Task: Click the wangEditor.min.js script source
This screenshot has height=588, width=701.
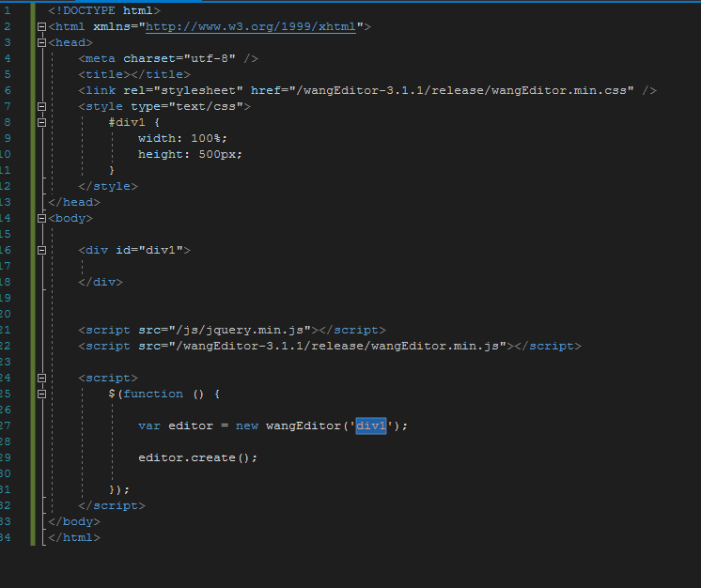Action: (x=337, y=347)
